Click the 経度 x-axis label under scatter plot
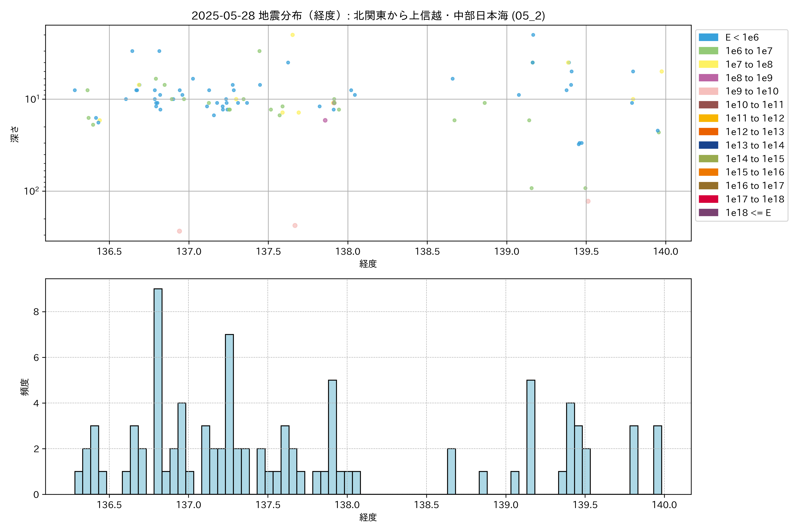This screenshot has height=532, width=798. tap(368, 264)
